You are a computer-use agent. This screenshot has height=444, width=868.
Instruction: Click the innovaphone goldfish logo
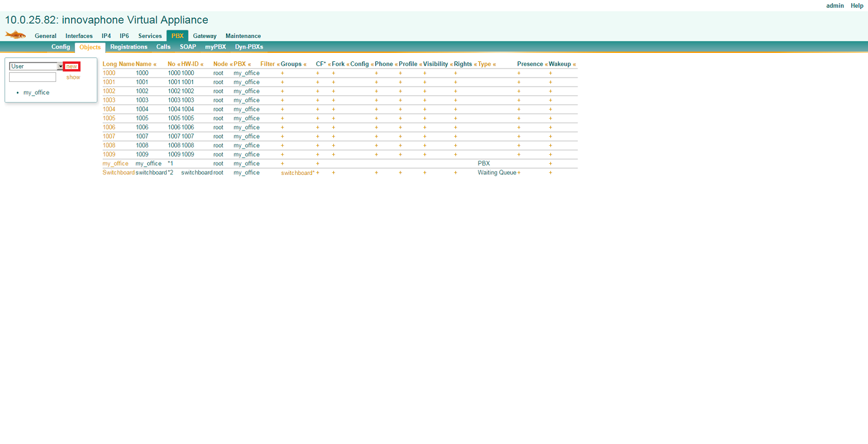15,35
